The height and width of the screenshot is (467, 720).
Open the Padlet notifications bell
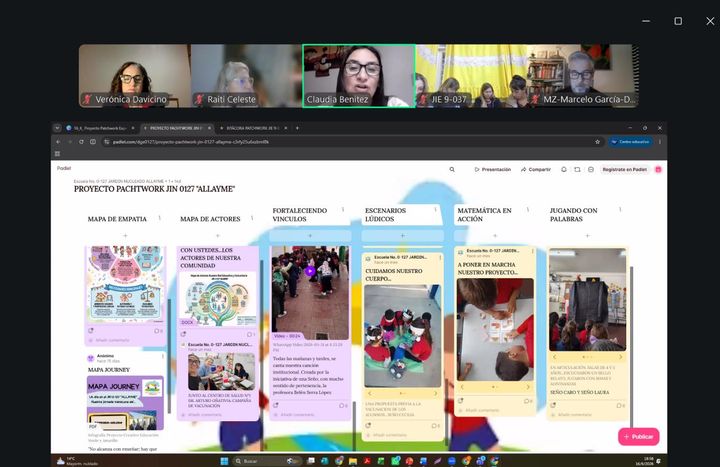[563, 169]
